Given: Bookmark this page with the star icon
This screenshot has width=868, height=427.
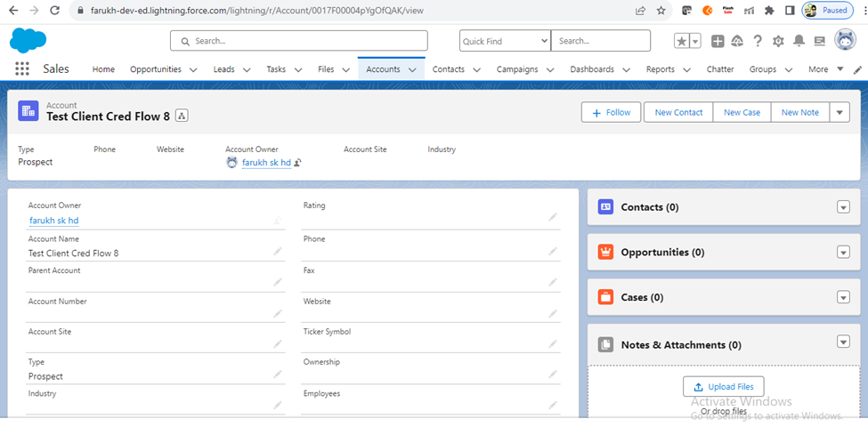Looking at the screenshot, I should click(x=661, y=11).
